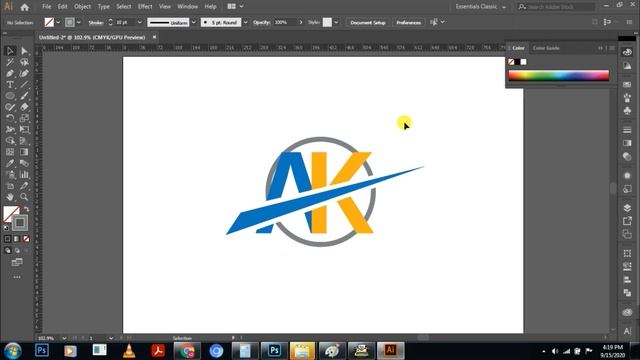640x360 pixels.
Task: Open VLC from Windows taskbar
Action: pyautogui.click(x=129, y=351)
